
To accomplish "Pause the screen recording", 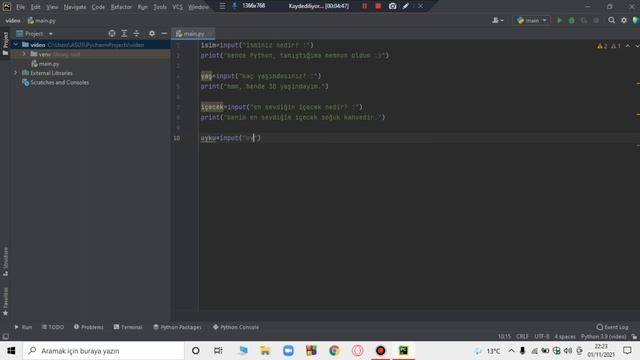I will tap(364, 6).
